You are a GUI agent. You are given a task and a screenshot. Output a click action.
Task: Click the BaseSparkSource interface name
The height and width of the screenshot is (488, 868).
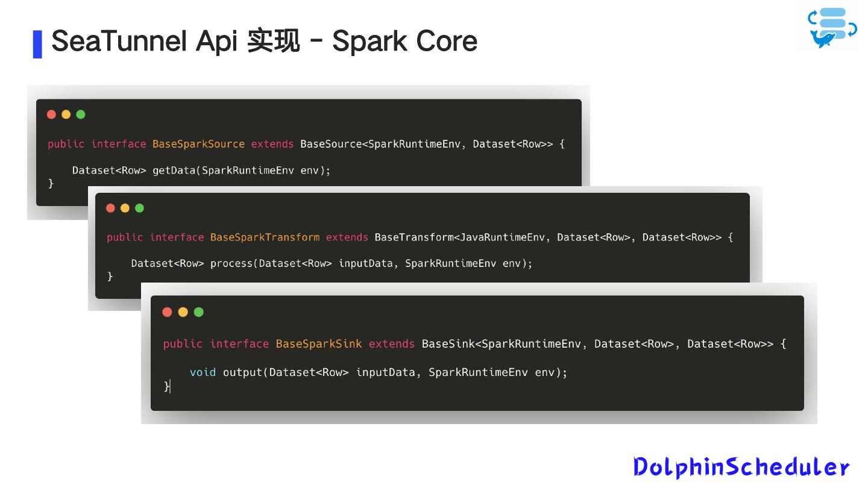tap(198, 144)
